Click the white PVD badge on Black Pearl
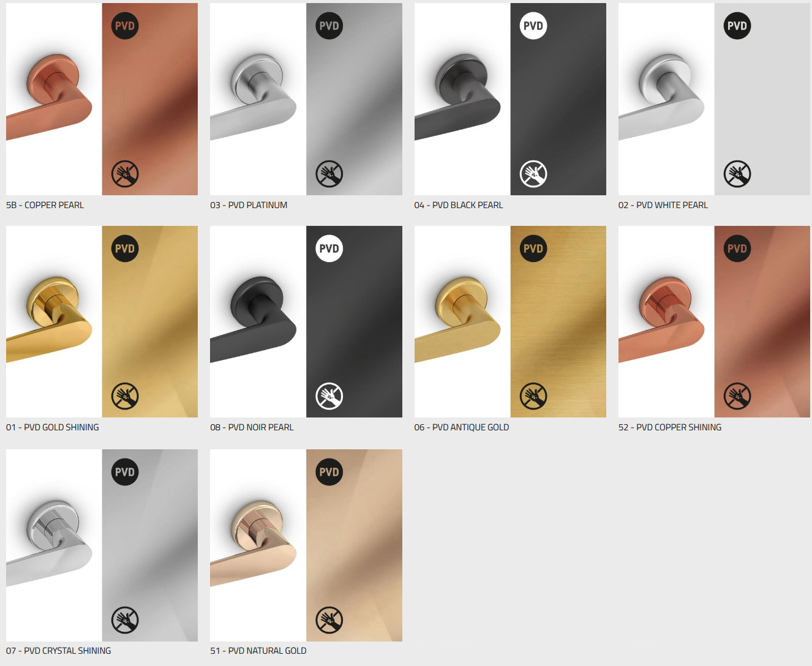The image size is (812, 666). (x=533, y=26)
